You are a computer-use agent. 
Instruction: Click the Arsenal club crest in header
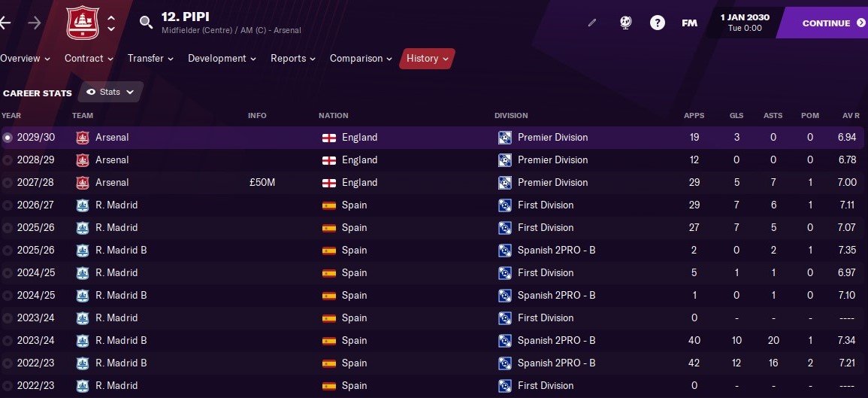83,23
